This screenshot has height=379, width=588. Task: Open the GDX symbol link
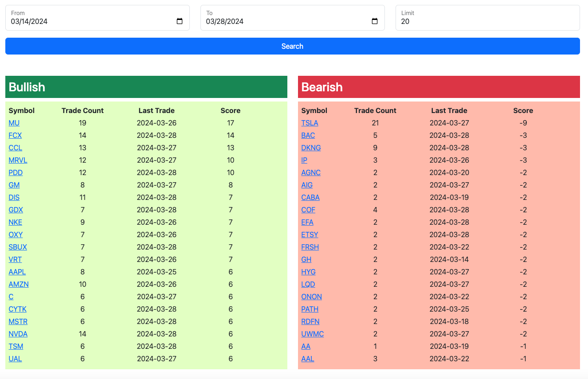point(16,210)
